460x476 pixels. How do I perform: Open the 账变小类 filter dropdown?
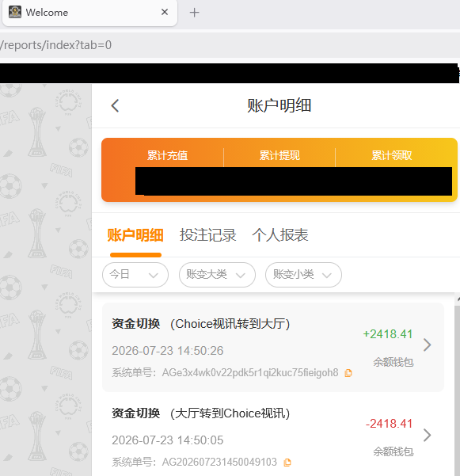point(303,275)
